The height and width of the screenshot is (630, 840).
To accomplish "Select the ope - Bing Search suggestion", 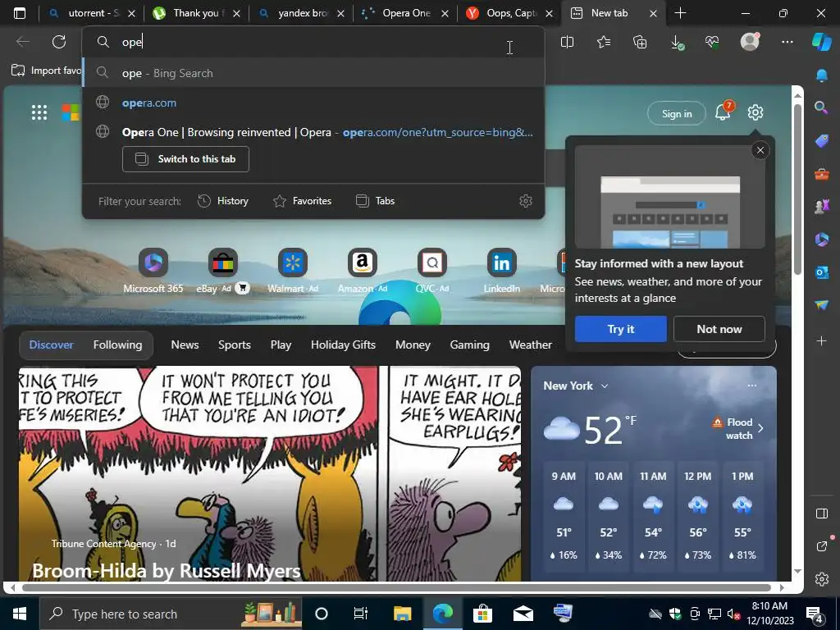I will click(x=313, y=73).
